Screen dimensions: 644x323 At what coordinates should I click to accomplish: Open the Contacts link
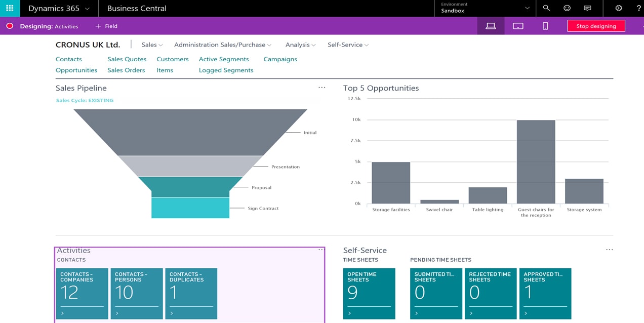69,59
